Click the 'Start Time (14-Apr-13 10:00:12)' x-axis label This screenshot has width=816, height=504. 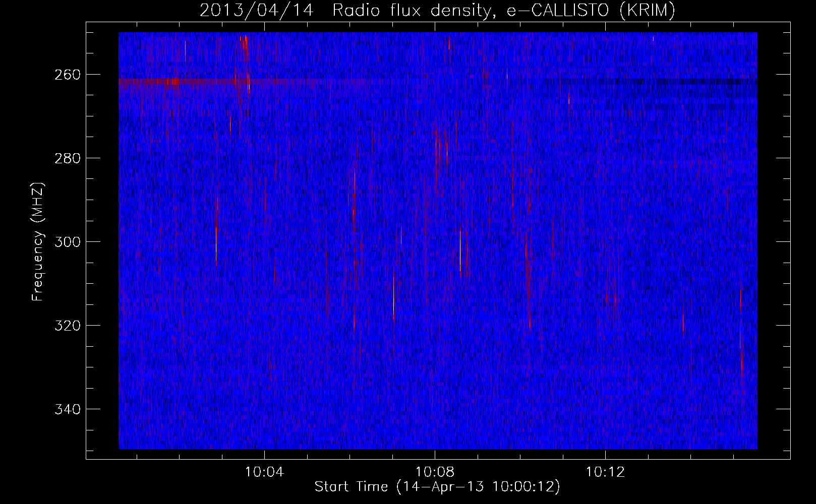click(x=437, y=487)
